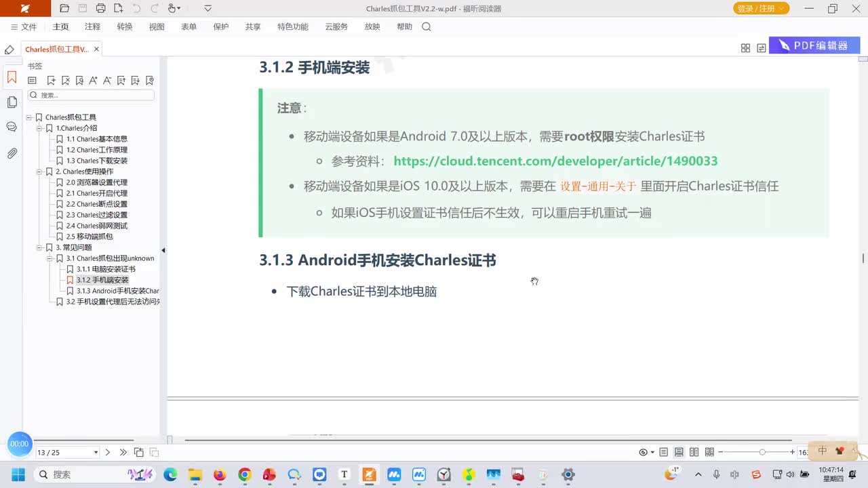The width and height of the screenshot is (868, 488).
Task: Switch to the 放映 ribbon tab
Action: 372,27
